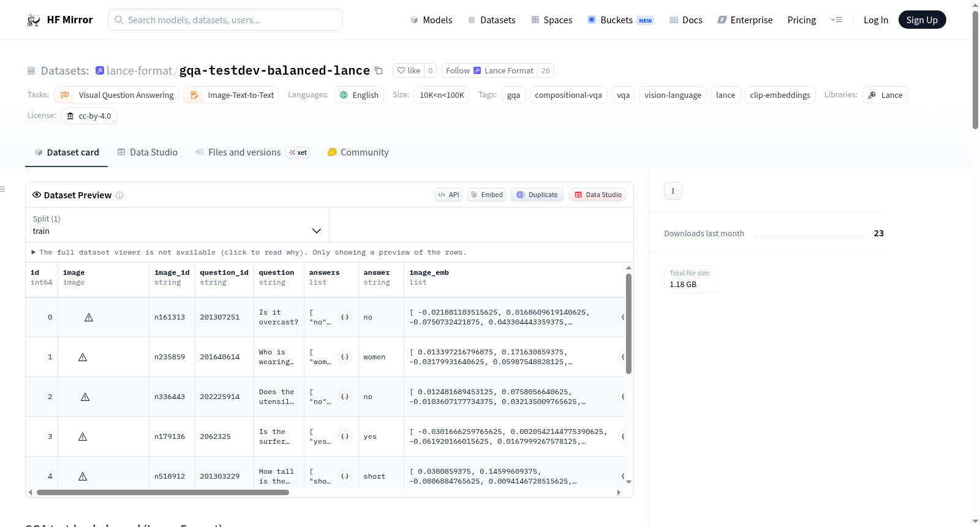Click the table's vertical scrollbar thumb
Viewport: 980px width, 527px height.
point(628,323)
